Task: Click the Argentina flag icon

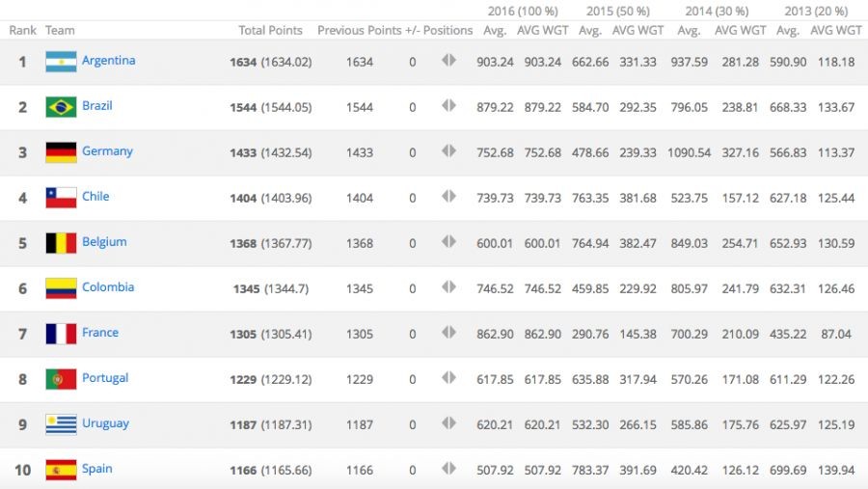Action: click(x=61, y=62)
